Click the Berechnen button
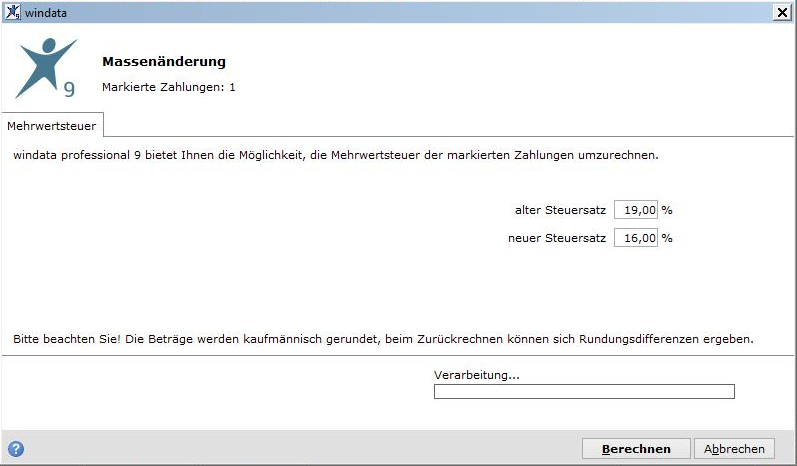This screenshot has width=797, height=466. tap(636, 449)
